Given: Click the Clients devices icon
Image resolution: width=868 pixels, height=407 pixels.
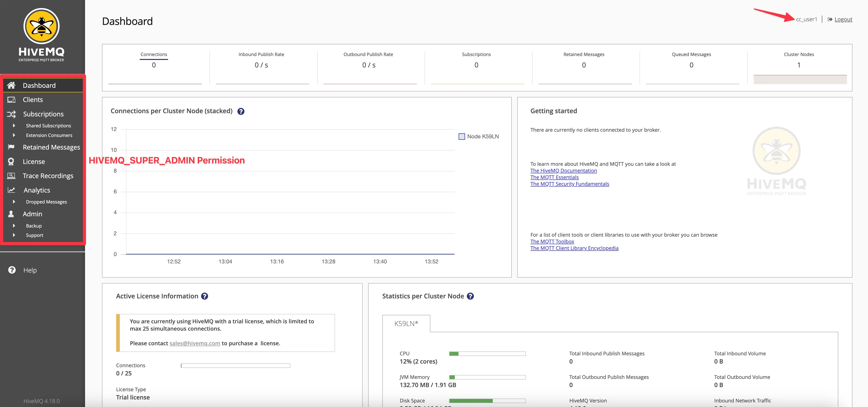Looking at the screenshot, I should [x=11, y=100].
